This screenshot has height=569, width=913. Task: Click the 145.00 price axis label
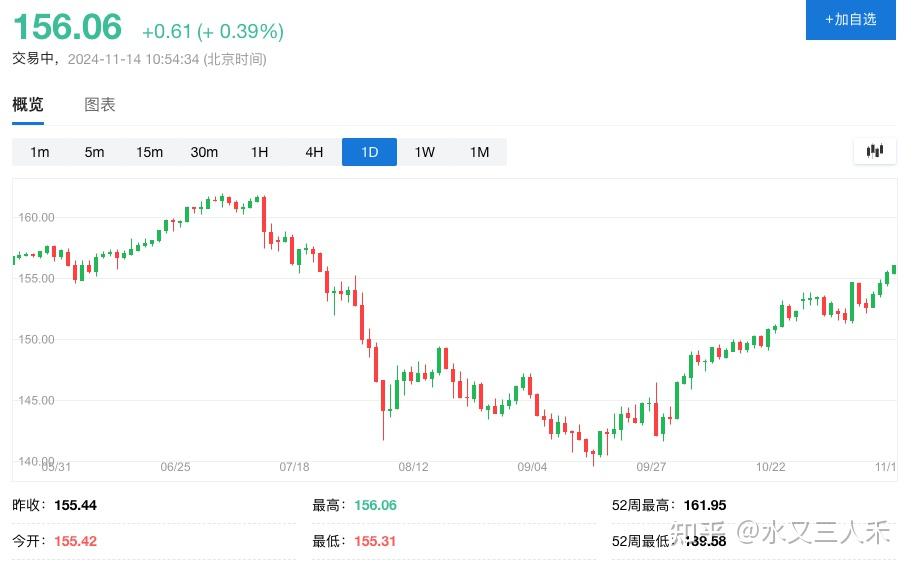tap(36, 400)
